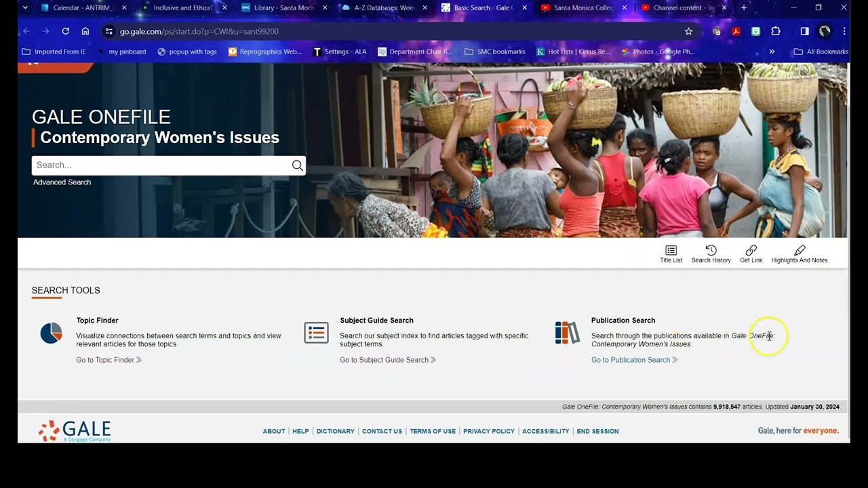The height and width of the screenshot is (488, 868).
Task: Click the Adobe Acrobat extension icon
Action: (x=736, y=31)
